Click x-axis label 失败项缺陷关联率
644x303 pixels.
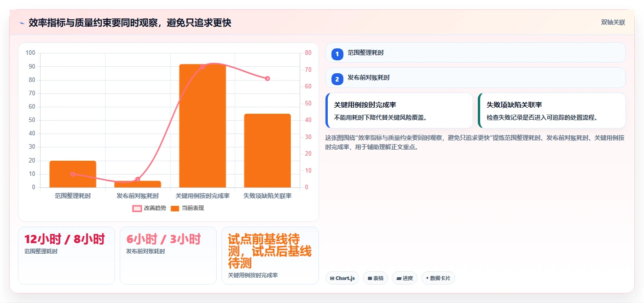[267, 196]
